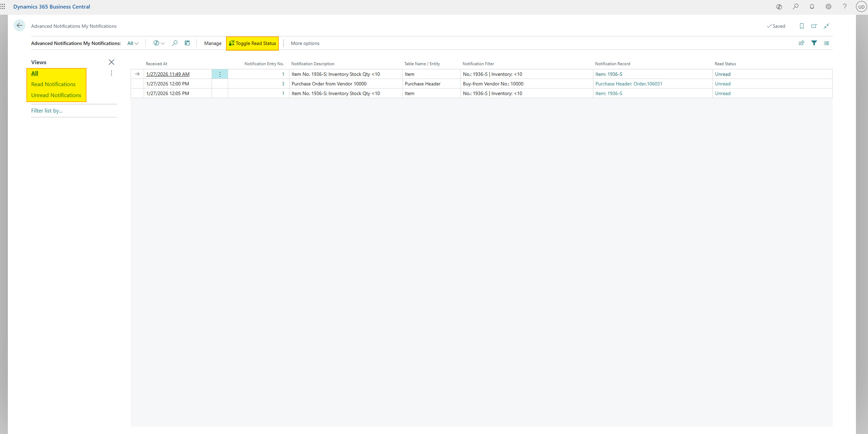The image size is (868, 434).
Task: Toggle the filter pane funnel icon
Action: point(814,43)
